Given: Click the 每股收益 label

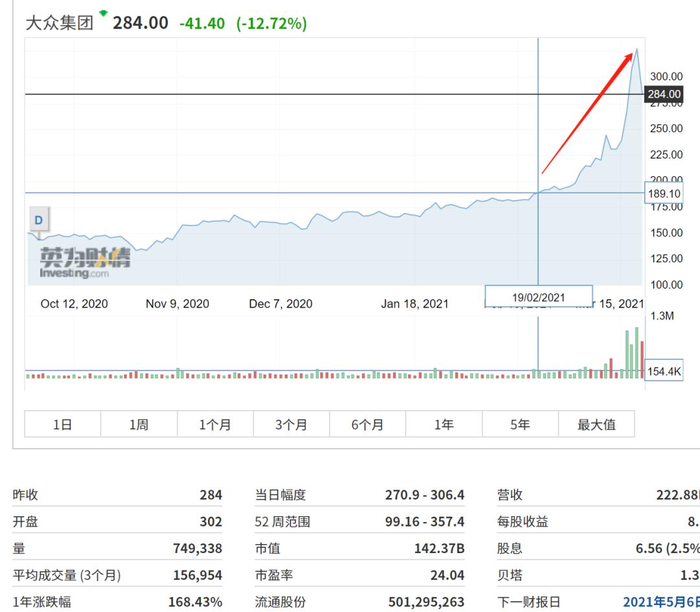Looking at the screenshot, I should (522, 521).
